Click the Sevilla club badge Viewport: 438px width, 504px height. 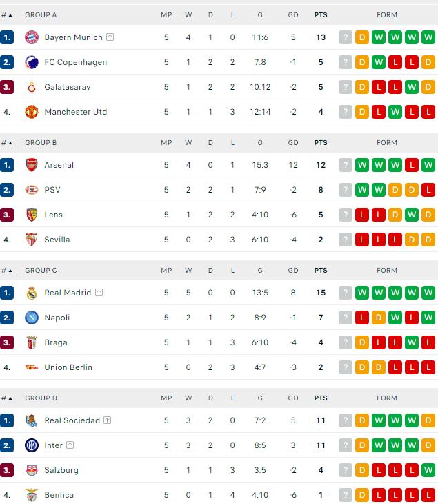pyautogui.click(x=31, y=240)
